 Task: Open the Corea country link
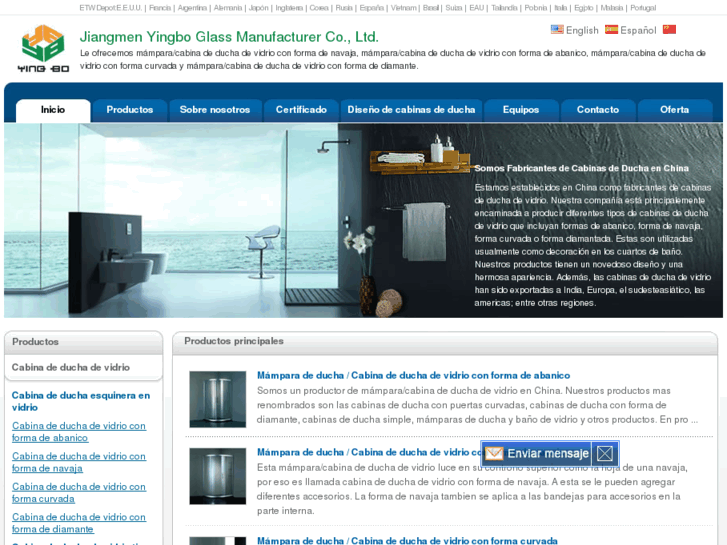click(319, 8)
